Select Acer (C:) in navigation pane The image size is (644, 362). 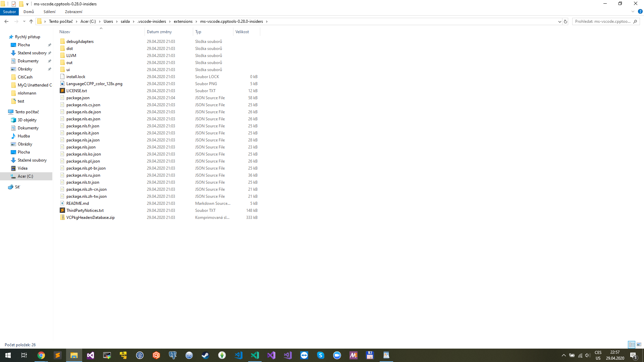tap(25, 176)
